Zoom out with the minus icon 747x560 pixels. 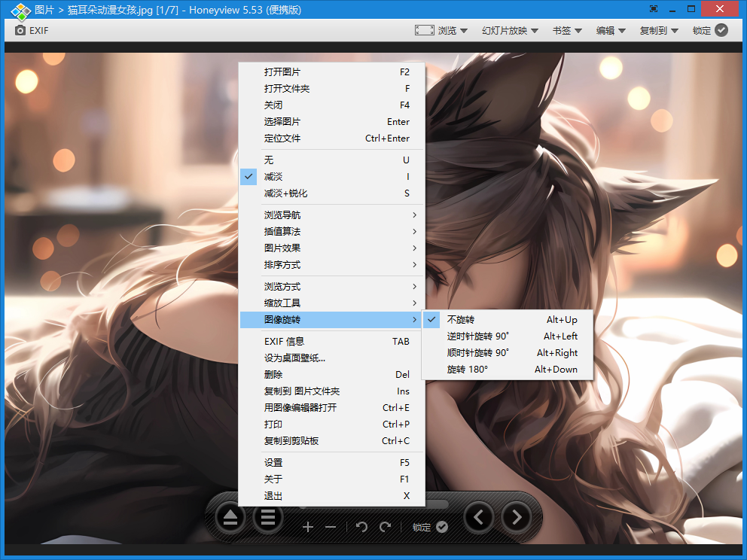(x=331, y=527)
